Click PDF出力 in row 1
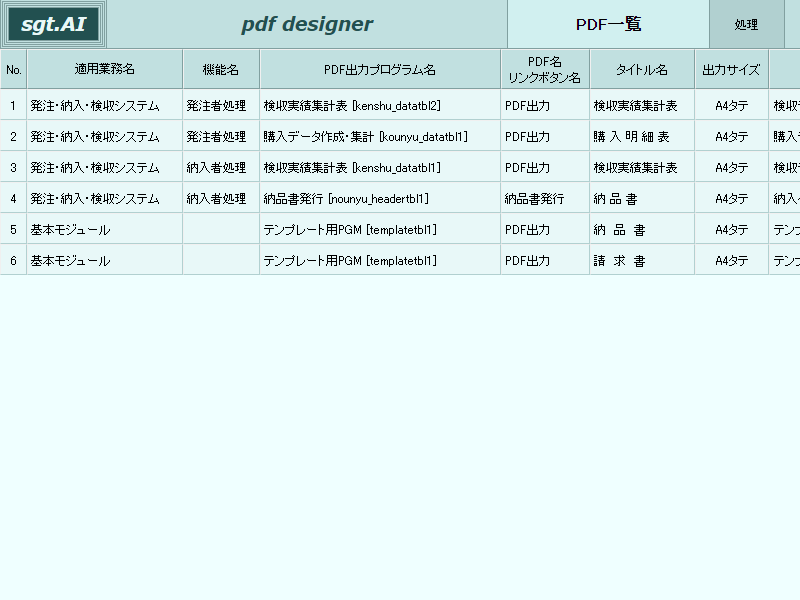Image resolution: width=800 pixels, height=600 pixels. click(528, 106)
